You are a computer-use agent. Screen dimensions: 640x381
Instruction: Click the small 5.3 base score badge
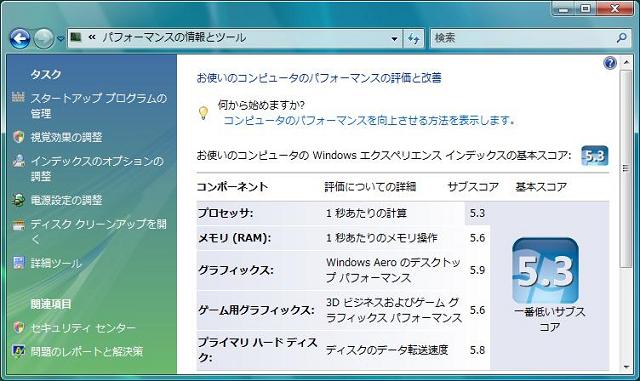click(595, 156)
